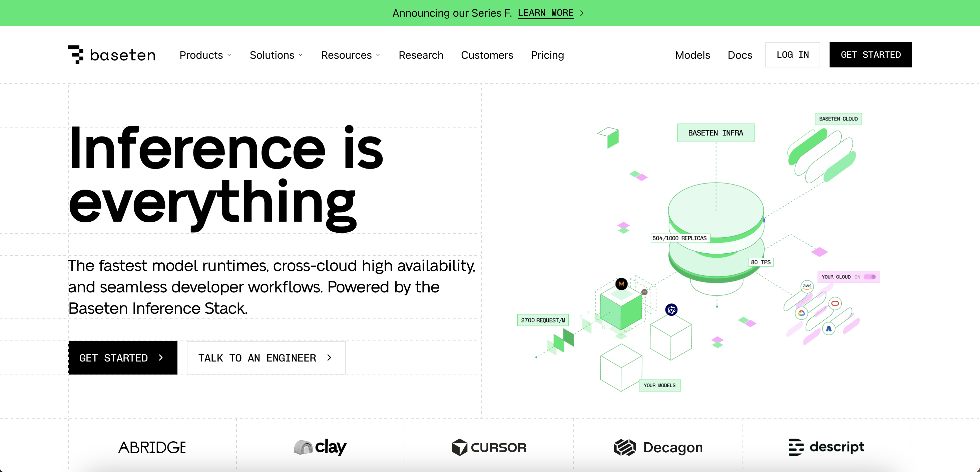Click the BASETEN INFRA label
The height and width of the screenshot is (472, 980).
715,133
